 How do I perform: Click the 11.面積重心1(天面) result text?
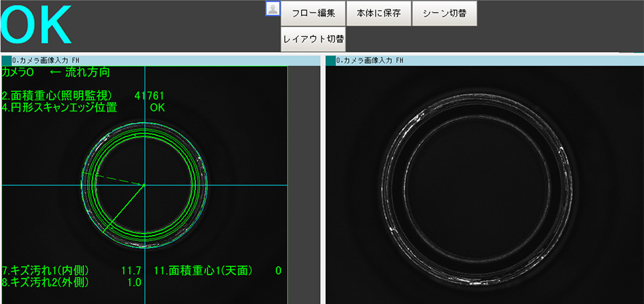pos(203,270)
